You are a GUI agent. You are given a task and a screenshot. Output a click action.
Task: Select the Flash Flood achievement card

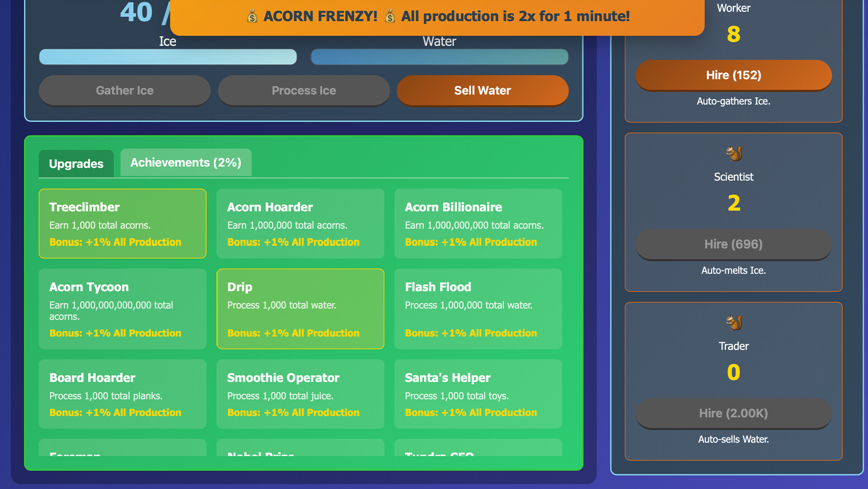tap(478, 309)
